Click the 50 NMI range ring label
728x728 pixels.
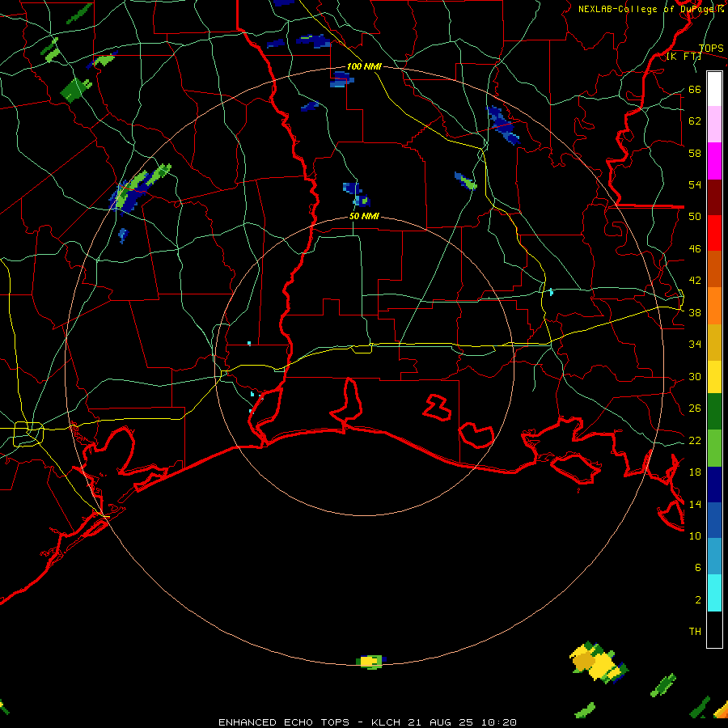click(x=364, y=216)
